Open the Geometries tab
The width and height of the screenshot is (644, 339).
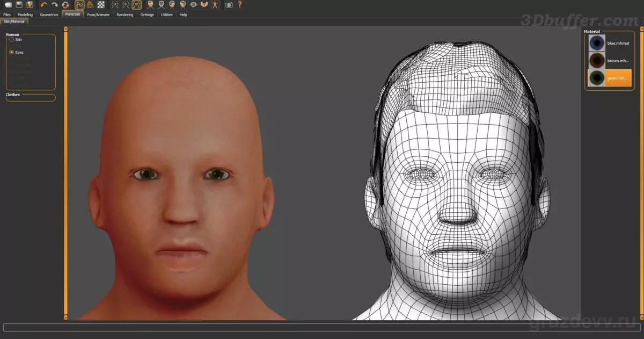pyautogui.click(x=49, y=15)
